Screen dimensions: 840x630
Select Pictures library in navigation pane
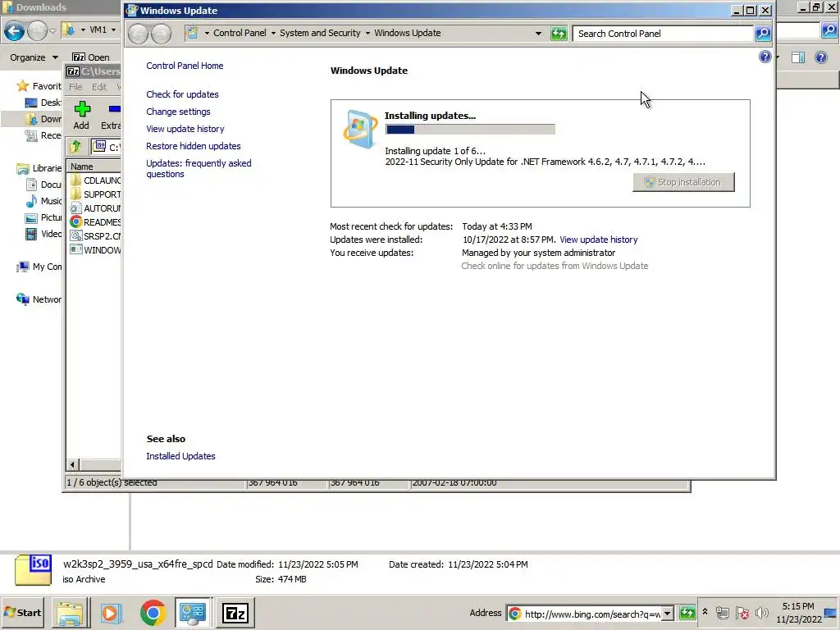point(44,217)
